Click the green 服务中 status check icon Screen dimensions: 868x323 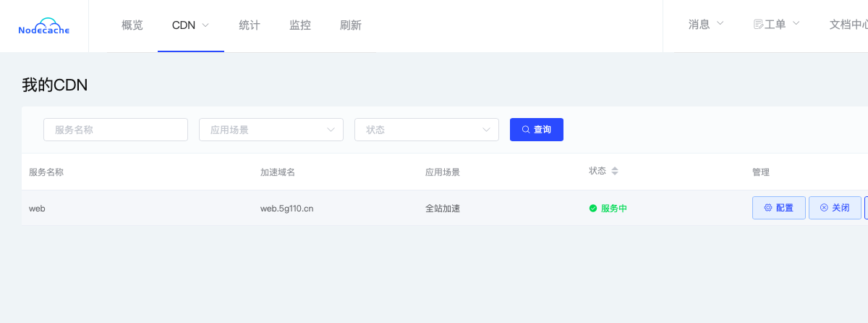click(x=593, y=209)
